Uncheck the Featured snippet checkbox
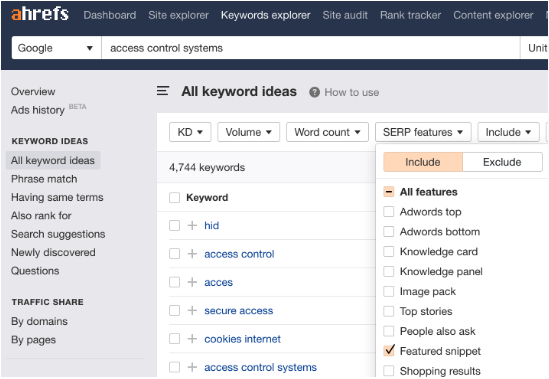Image resolution: width=549 pixels, height=379 pixels. pyautogui.click(x=389, y=351)
